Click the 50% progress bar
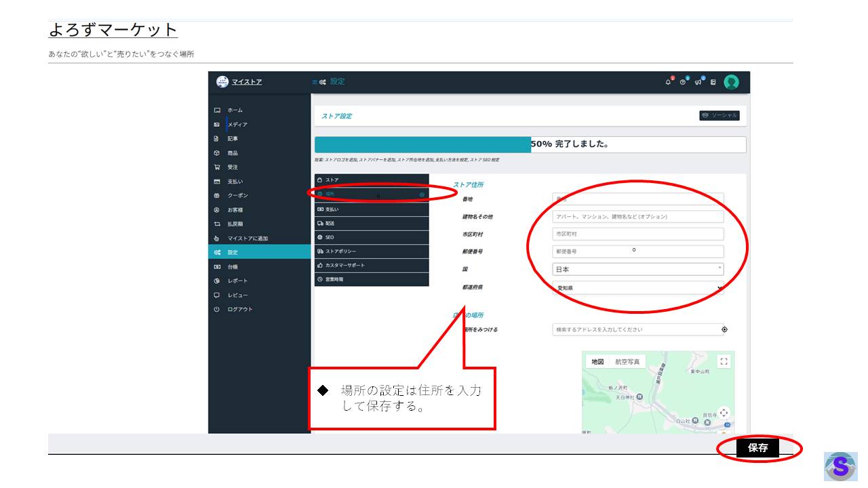Screen dimensions: 868x488 (530, 144)
